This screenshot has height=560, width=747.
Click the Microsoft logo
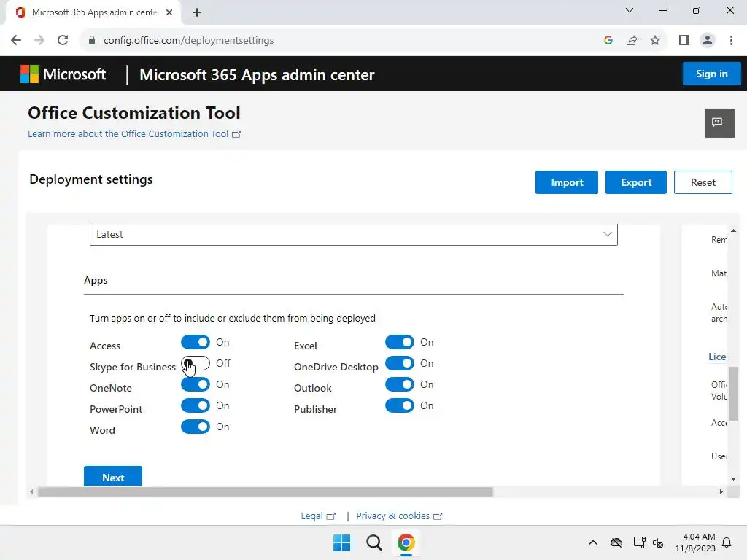(63, 74)
